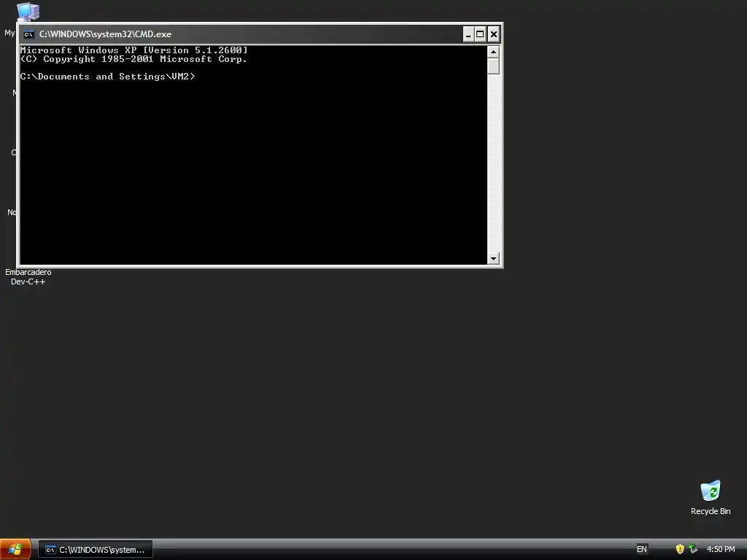Open the Windows Start button
The height and width of the screenshot is (560, 747).
click(15, 549)
